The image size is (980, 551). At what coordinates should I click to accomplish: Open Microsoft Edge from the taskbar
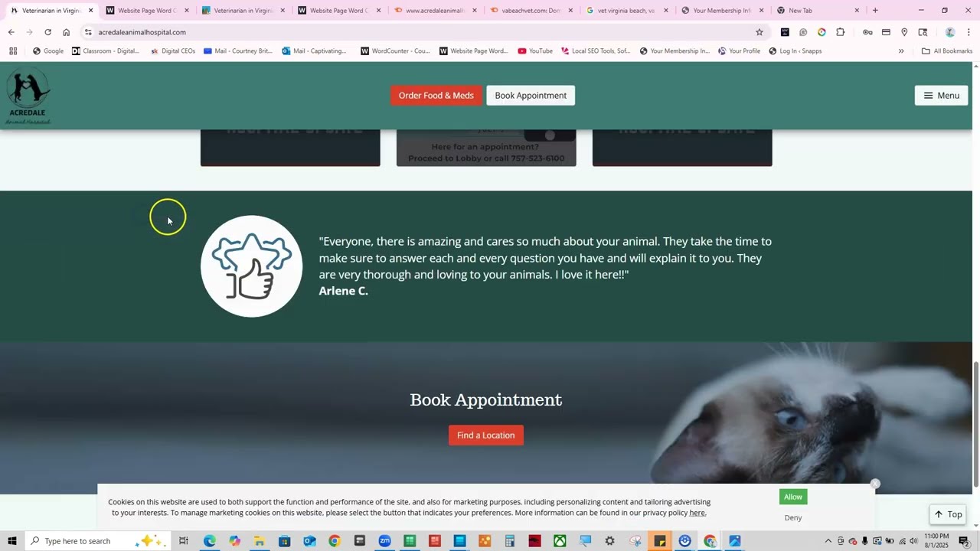coord(209,541)
